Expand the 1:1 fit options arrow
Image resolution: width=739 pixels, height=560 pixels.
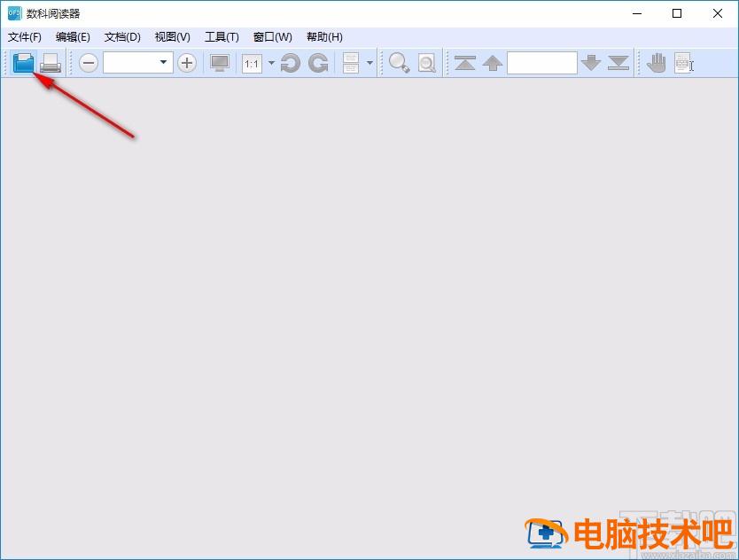click(271, 62)
